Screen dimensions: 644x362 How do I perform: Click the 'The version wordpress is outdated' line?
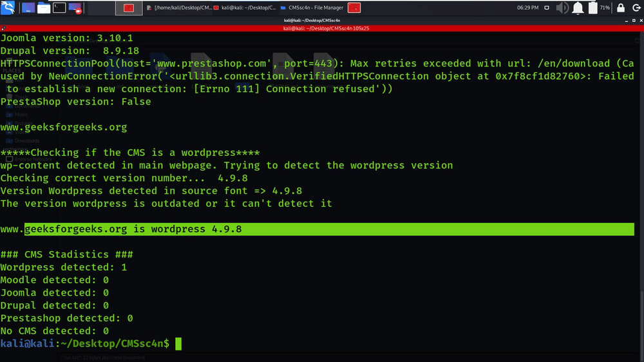166,204
